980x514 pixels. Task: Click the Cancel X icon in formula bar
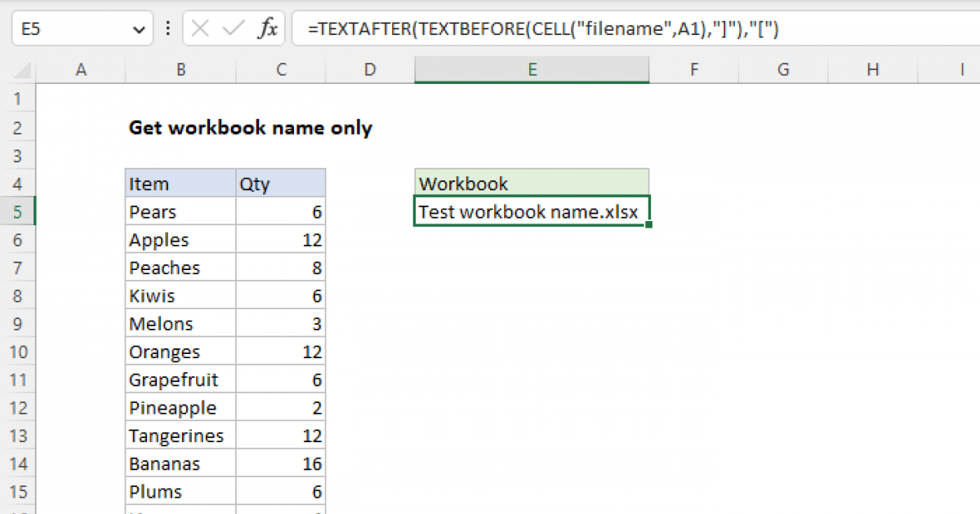[200, 30]
